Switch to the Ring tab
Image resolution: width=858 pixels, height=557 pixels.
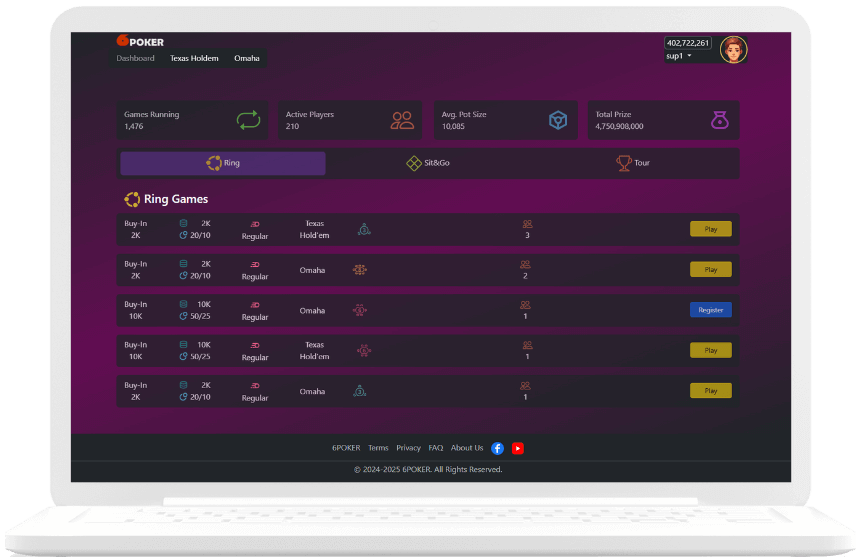[x=223, y=163]
